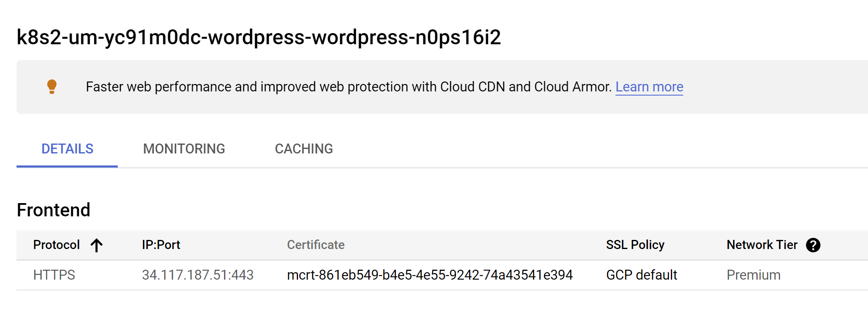The image size is (868, 309).
Task: Click the lightbulb recommendation icon
Action: [51, 87]
